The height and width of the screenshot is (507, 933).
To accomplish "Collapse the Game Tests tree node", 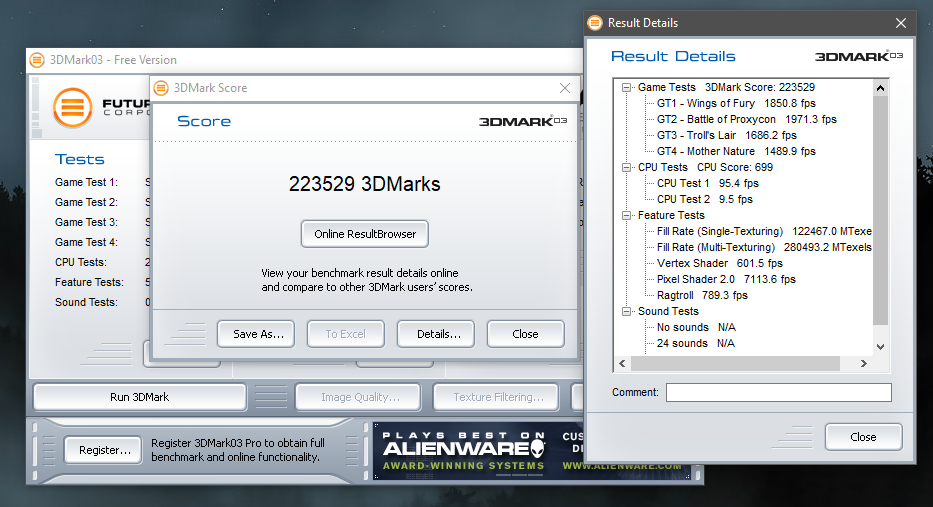I will (626, 87).
